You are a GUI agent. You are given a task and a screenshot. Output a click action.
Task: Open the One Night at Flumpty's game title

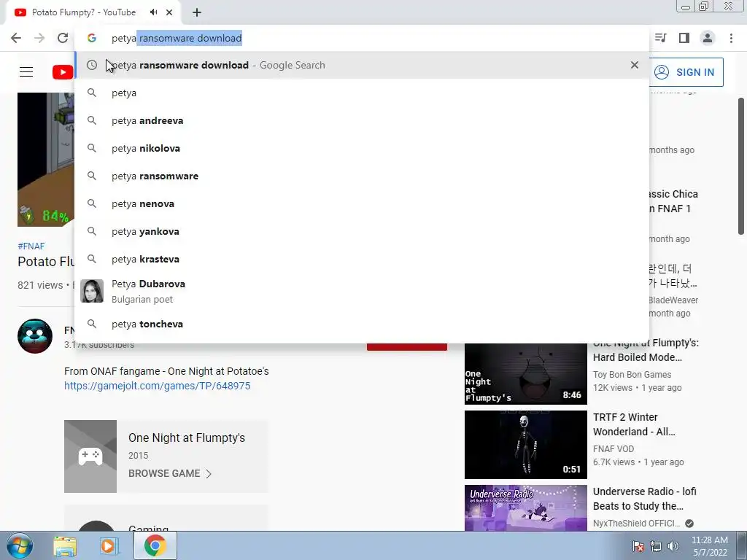coord(187,437)
